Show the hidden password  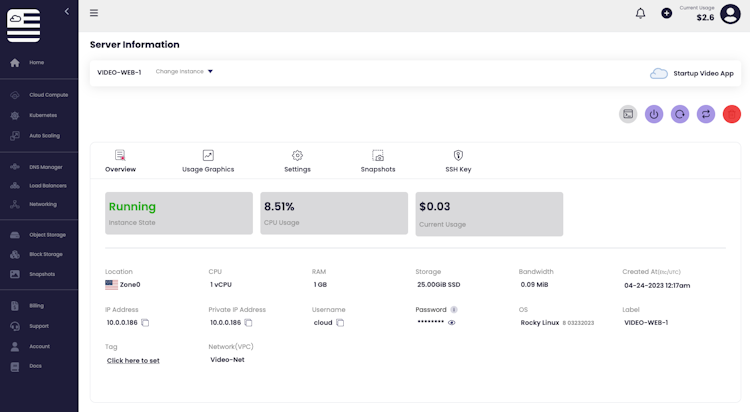[x=452, y=323]
